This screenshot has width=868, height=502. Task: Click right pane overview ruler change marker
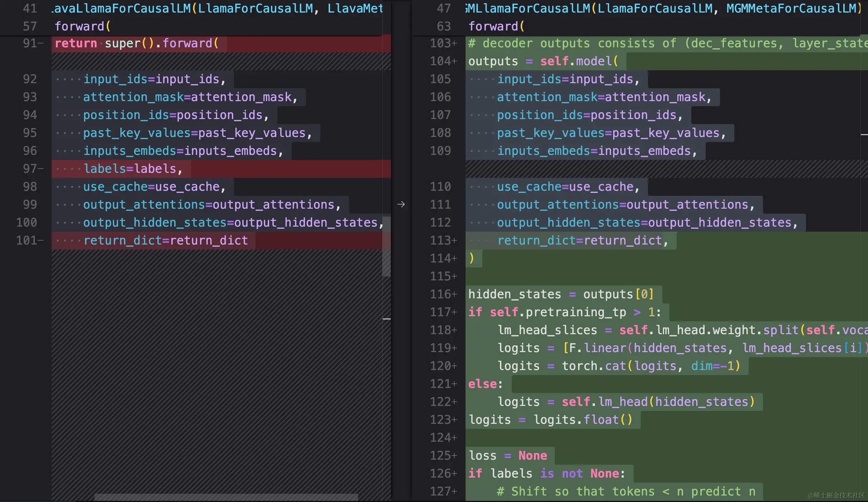point(864,134)
